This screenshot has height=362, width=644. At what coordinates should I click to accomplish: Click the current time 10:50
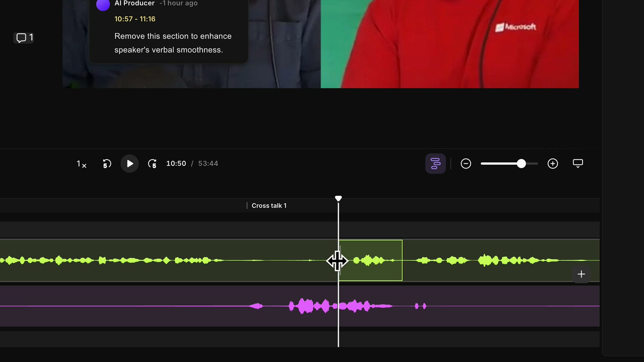point(176,163)
